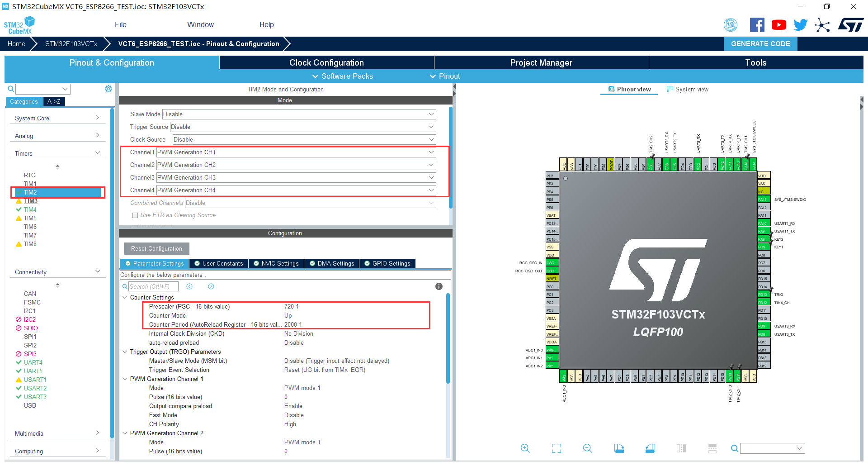Click the pin search magnifier icon

[735, 448]
